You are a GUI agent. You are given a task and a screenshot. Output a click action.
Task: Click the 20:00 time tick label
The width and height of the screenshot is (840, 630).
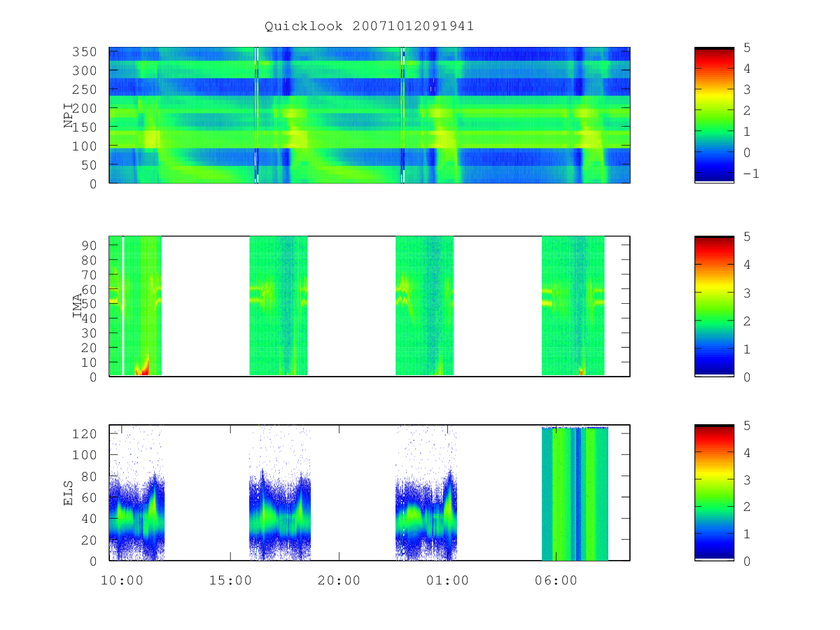pyautogui.click(x=339, y=580)
